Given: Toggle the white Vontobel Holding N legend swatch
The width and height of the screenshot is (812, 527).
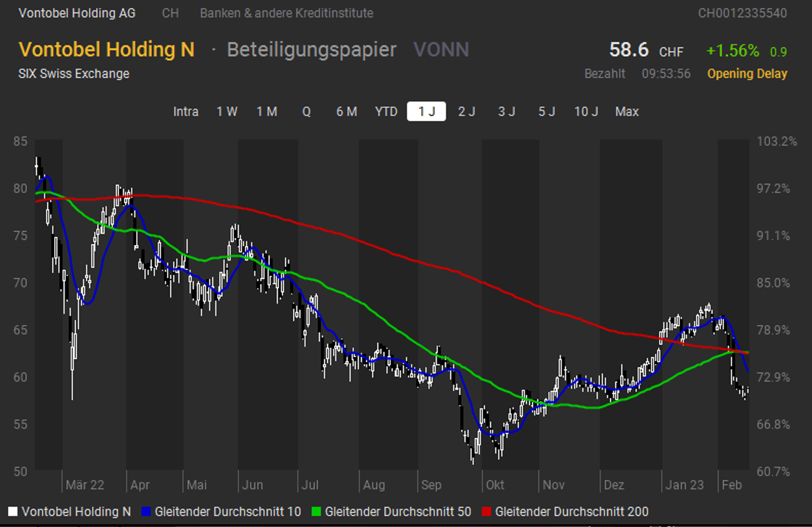Looking at the screenshot, I should pos(13,512).
